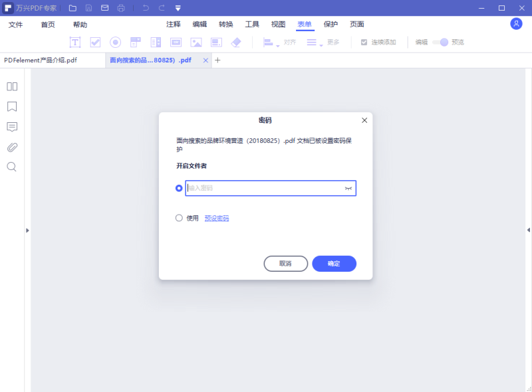
Task: Open the bookmarks panel sidebar icon
Action: (x=11, y=106)
